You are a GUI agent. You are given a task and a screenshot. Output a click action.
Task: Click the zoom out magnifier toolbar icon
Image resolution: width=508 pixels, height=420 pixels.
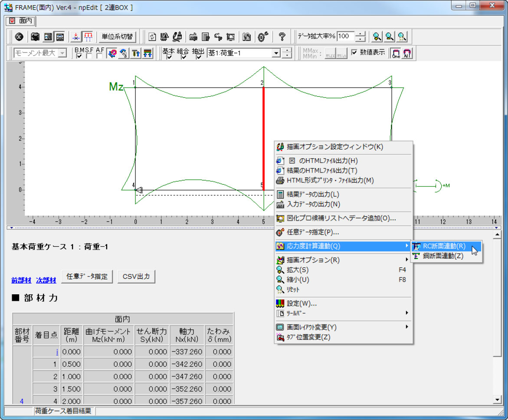tap(390, 37)
